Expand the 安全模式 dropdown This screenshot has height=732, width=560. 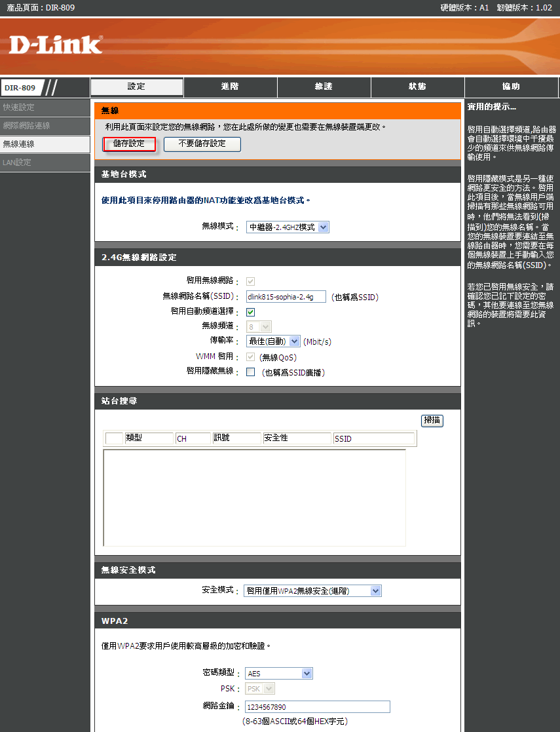(x=312, y=591)
